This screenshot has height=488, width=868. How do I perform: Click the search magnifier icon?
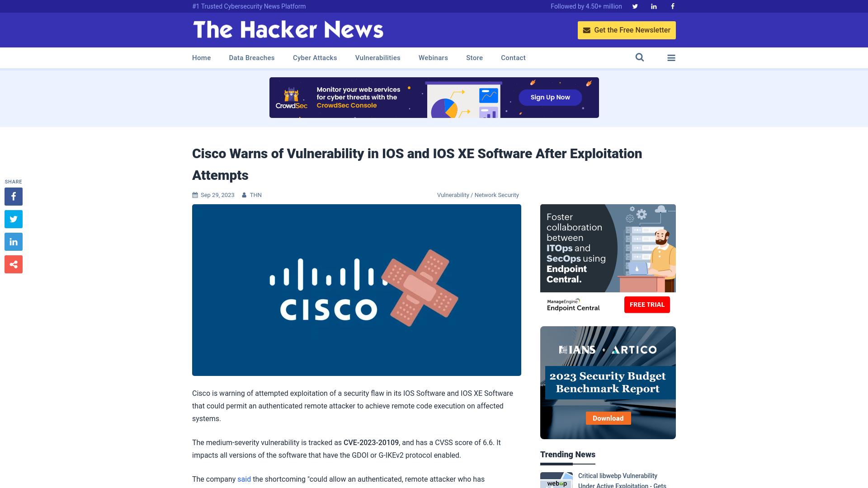click(x=640, y=57)
